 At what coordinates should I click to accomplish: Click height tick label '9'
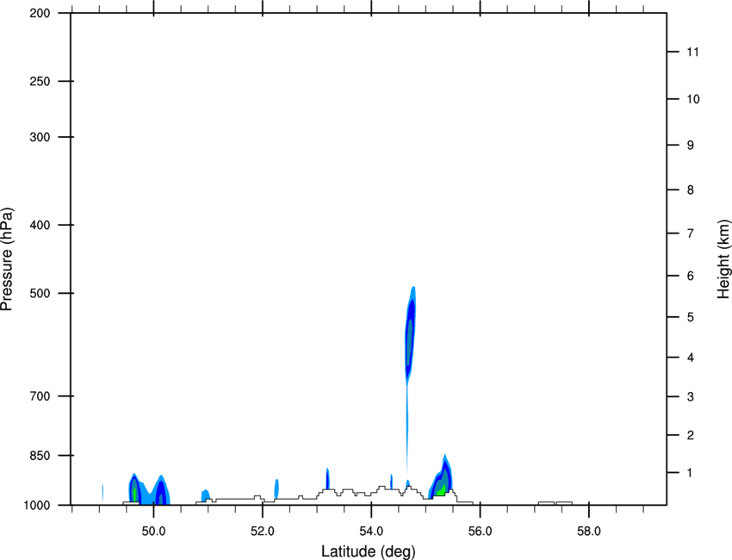691,146
